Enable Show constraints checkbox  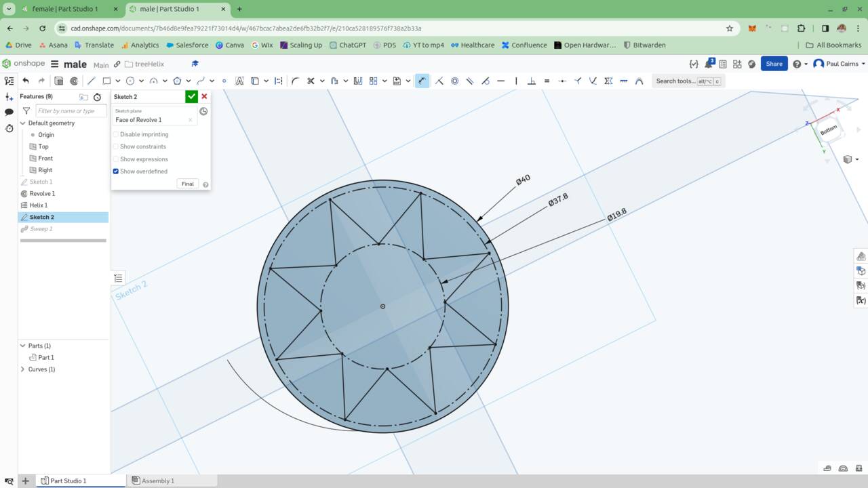[x=116, y=146]
